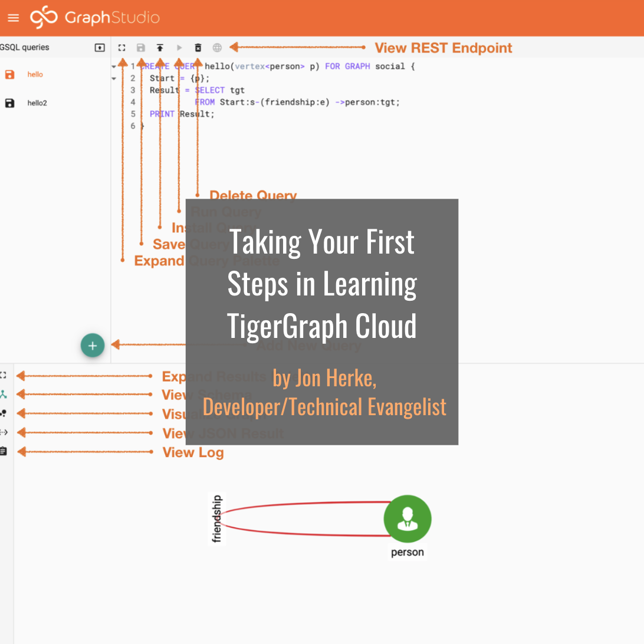Show the REST endpoint via globe icon

click(x=217, y=48)
